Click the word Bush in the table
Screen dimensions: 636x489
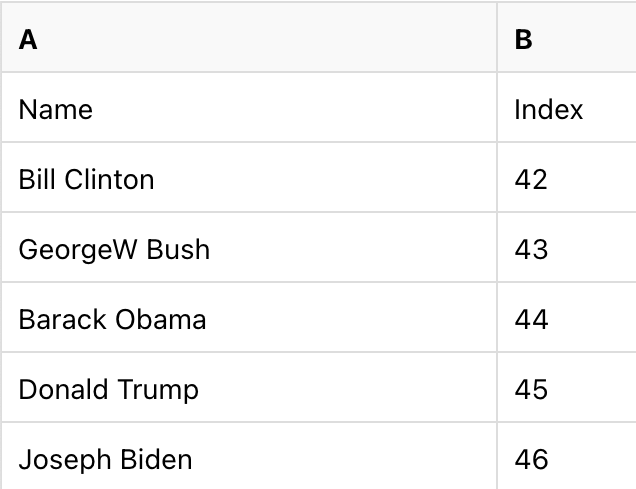coord(178,249)
